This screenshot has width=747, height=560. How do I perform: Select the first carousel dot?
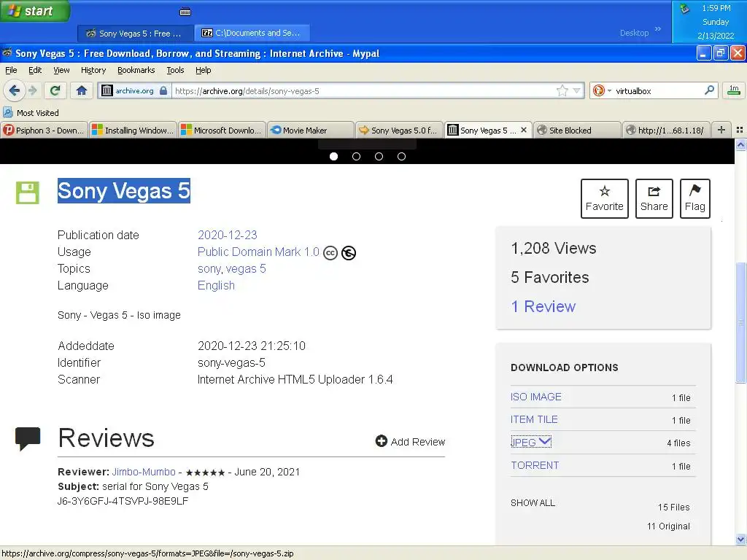pos(333,156)
